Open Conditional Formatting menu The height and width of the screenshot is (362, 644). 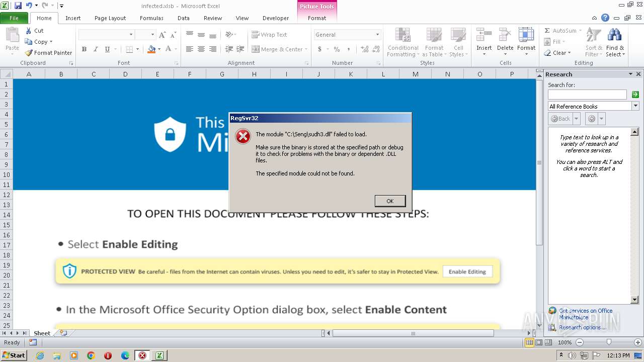(403, 42)
